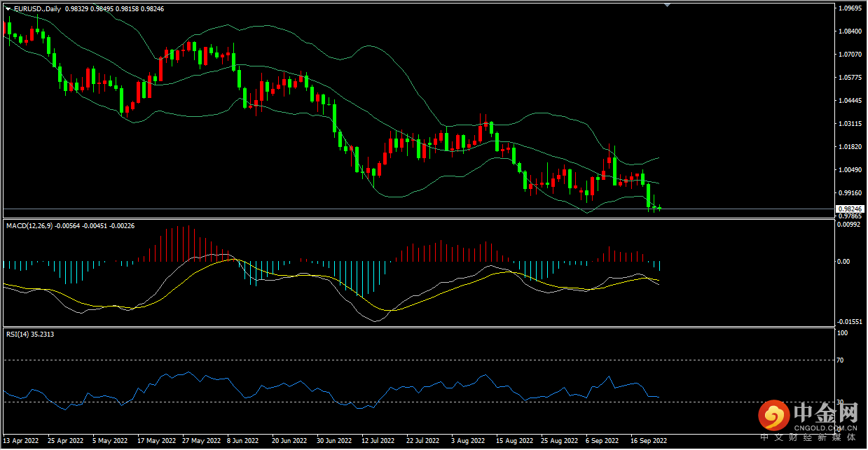The image size is (868, 450).
Task: Click the MACD 0.00 level label
Action: 845,261
